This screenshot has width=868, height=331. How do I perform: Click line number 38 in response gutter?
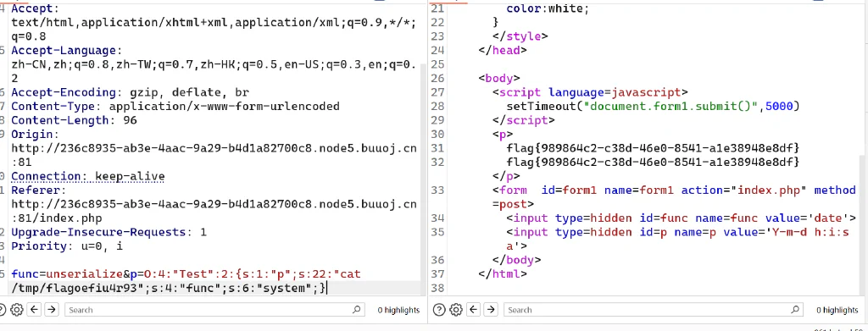click(x=437, y=288)
